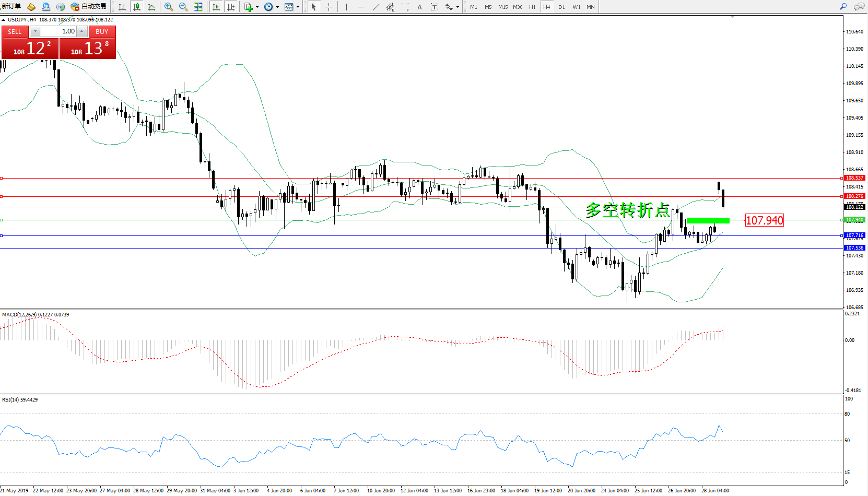Click the green rectangle at 107.940

coord(708,220)
